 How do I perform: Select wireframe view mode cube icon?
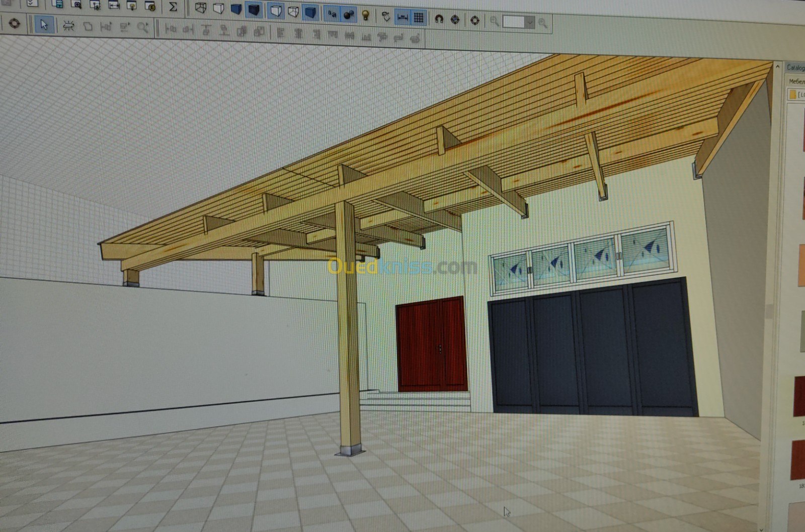tap(201, 9)
